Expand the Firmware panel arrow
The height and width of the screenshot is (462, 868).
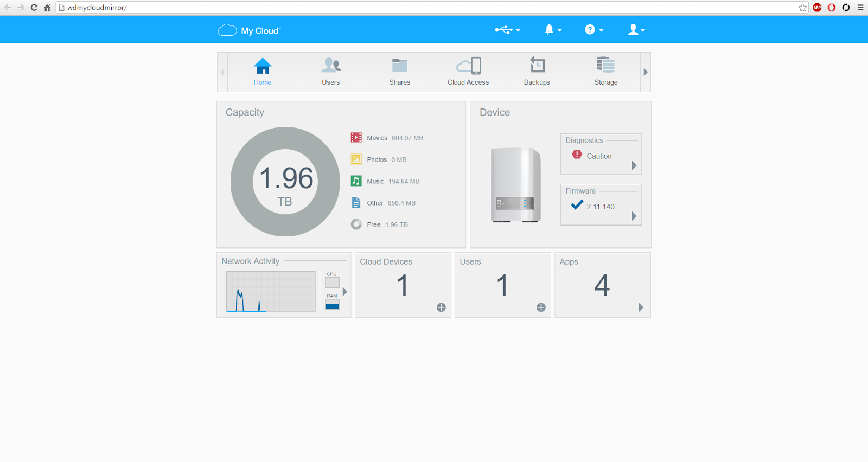[x=634, y=216]
